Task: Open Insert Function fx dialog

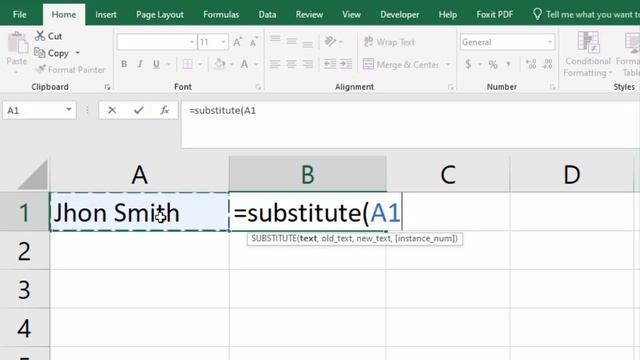Action: (x=164, y=110)
